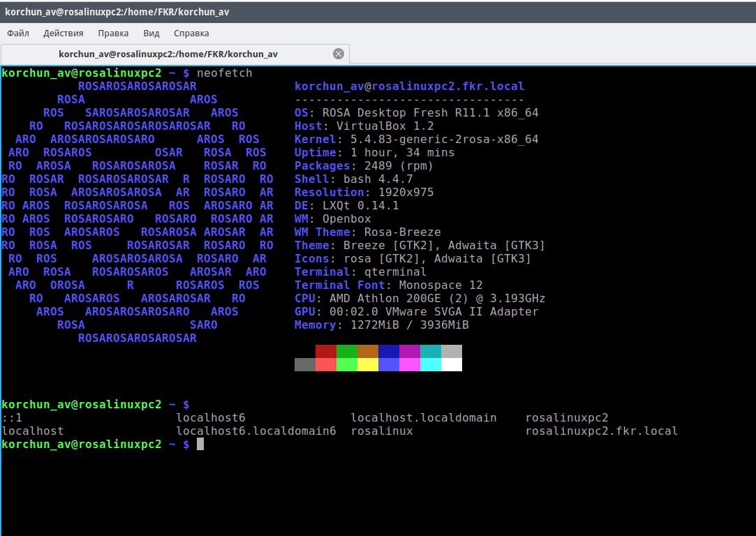Click the Terminal Font Monospace 12 line
The height and width of the screenshot is (536, 756).
click(x=389, y=285)
